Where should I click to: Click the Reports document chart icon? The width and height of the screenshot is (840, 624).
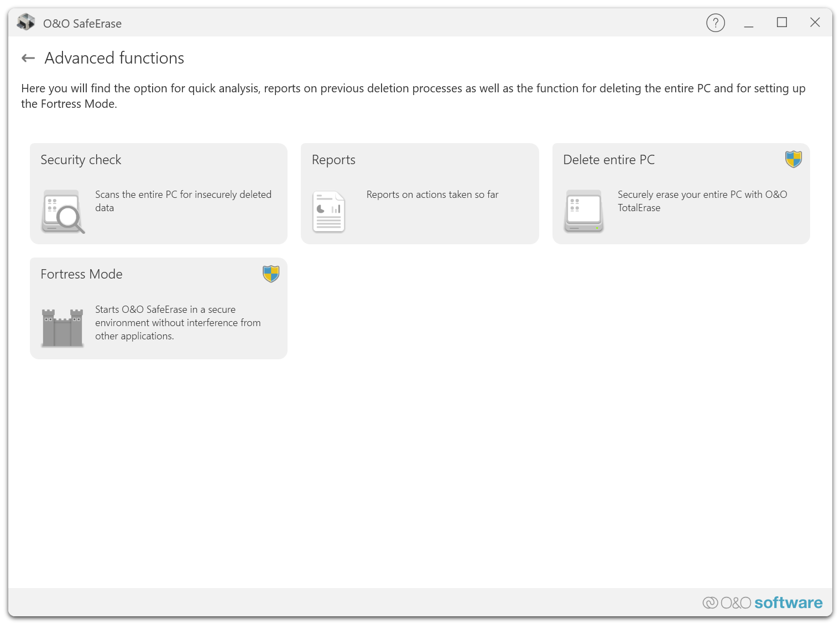point(328,211)
